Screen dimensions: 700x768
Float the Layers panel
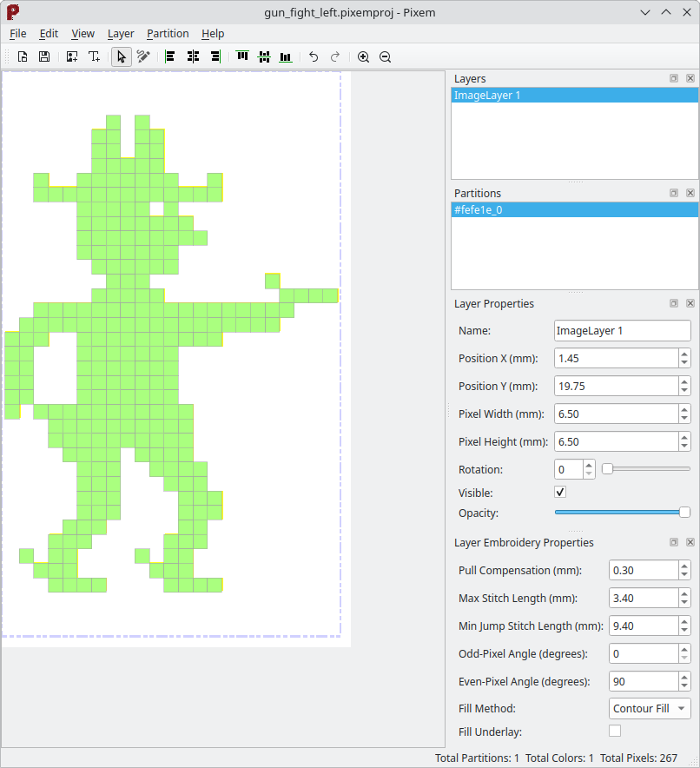(x=674, y=78)
